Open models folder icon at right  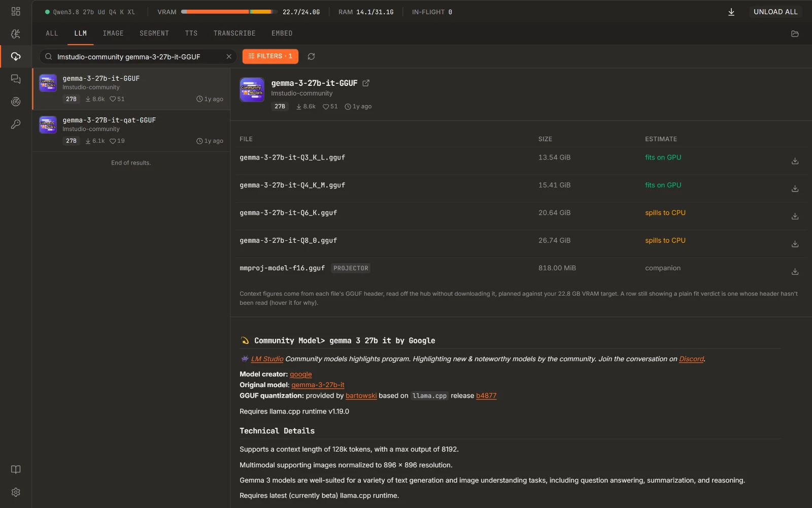(x=795, y=34)
